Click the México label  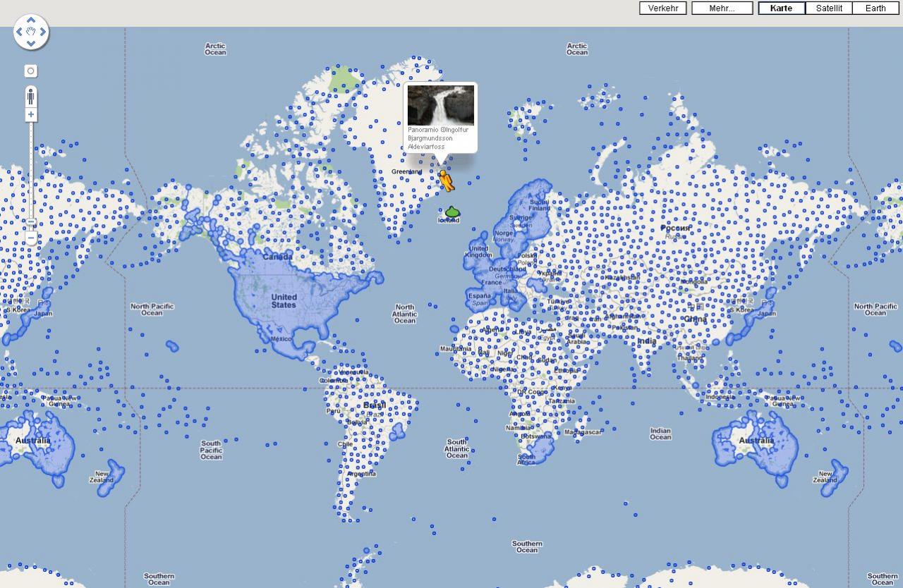281,338
